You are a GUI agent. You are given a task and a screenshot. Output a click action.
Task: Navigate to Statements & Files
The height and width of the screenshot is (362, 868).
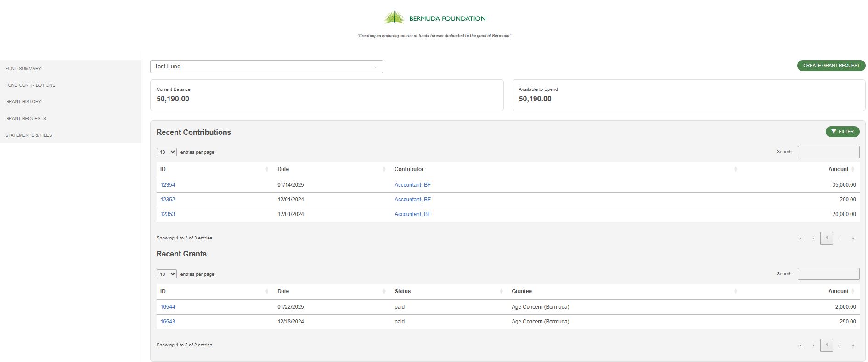28,135
